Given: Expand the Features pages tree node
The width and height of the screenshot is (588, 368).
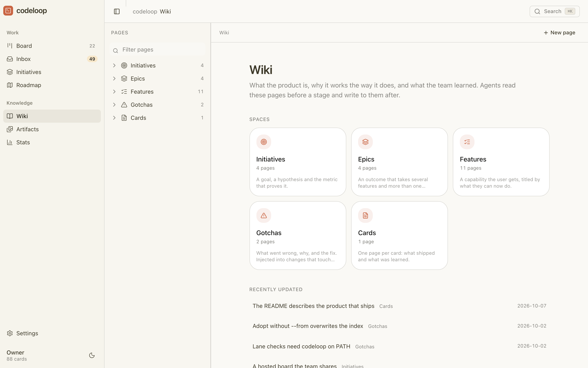Looking at the screenshot, I should point(114,92).
